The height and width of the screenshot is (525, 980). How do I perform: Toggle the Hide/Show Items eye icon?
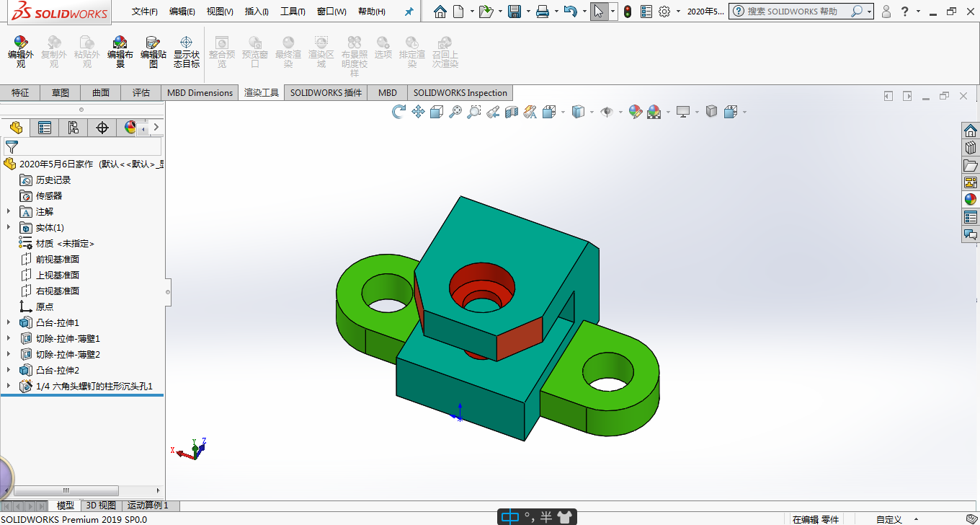click(x=607, y=112)
